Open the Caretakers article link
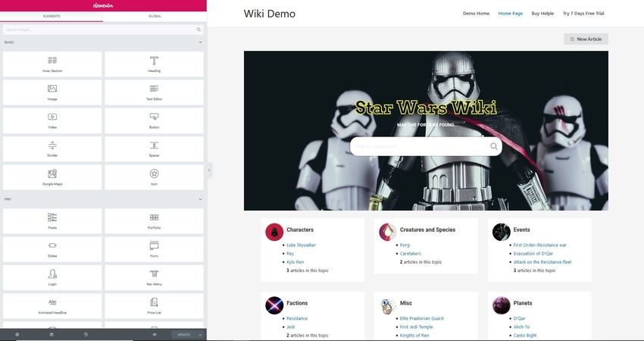Viewport: 644px width, 341px height. click(x=411, y=254)
